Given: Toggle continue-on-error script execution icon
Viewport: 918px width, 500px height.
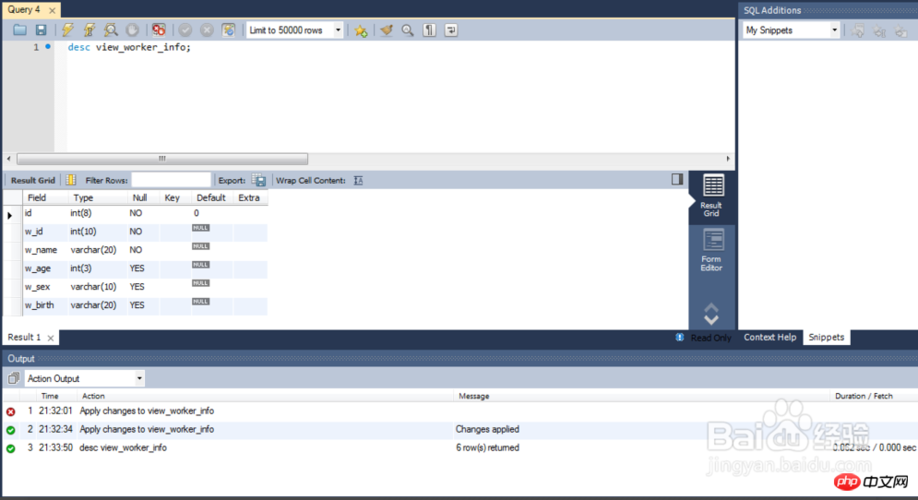Looking at the screenshot, I should [x=159, y=30].
